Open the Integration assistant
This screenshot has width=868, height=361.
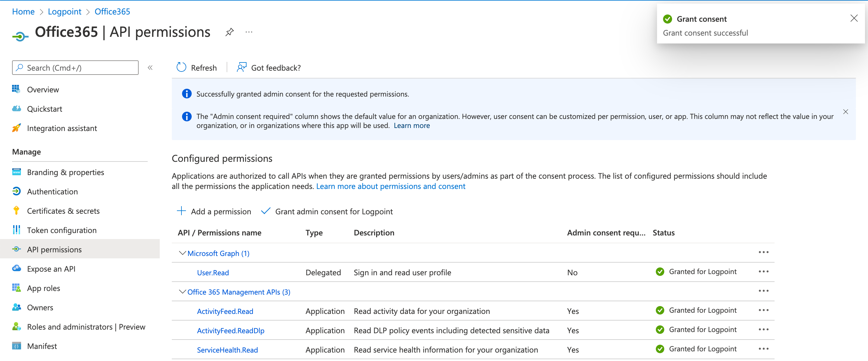pos(62,128)
